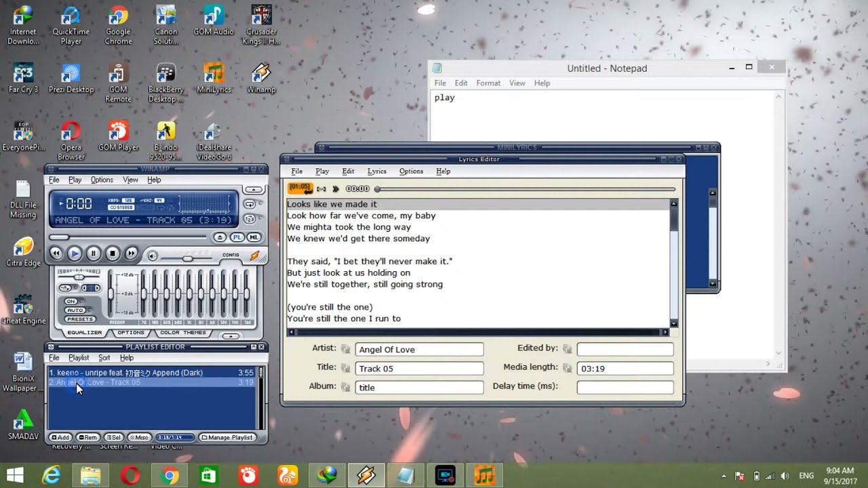Open Google Chrome desktop icon

(118, 26)
